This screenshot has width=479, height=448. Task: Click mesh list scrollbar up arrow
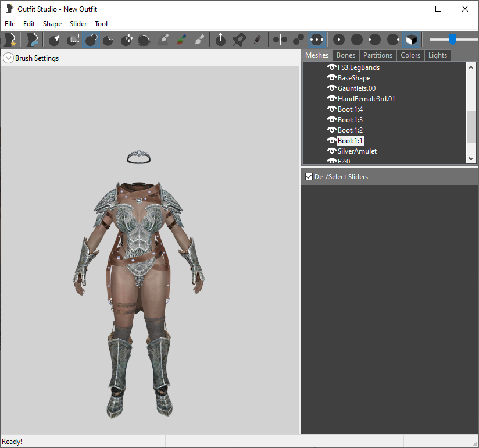coord(471,67)
